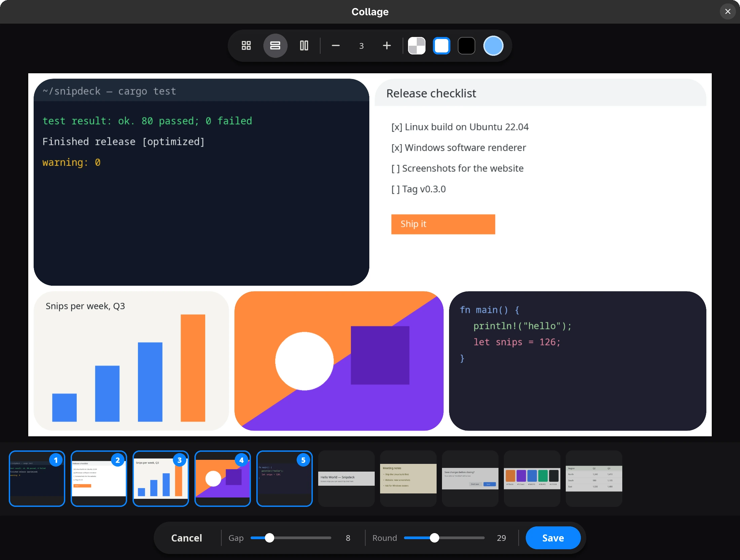Add Save changes dialog thumbnail
The image size is (740, 560).
tap(470, 479)
